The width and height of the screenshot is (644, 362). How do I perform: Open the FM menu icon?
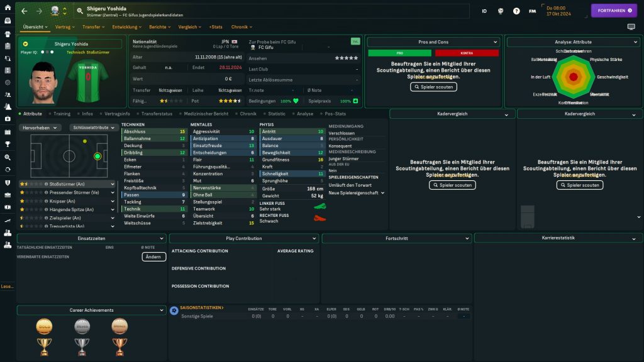533,11
